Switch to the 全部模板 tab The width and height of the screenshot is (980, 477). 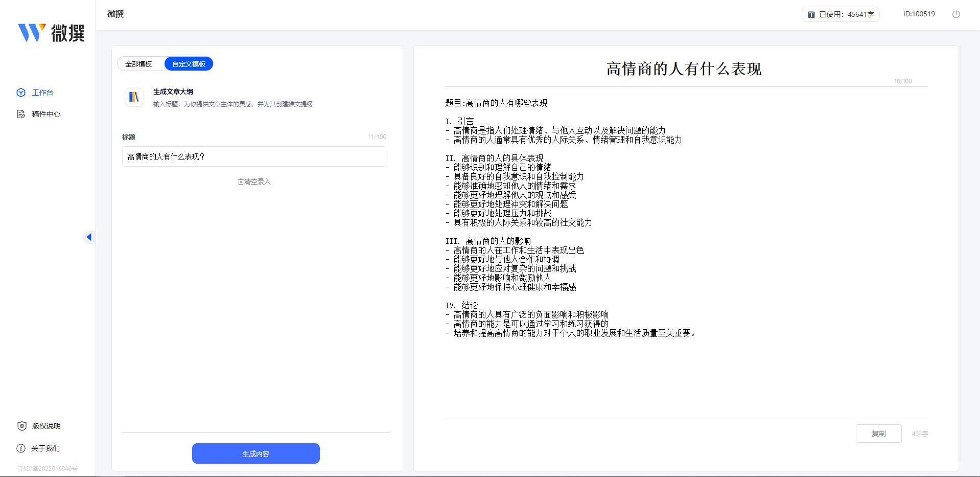pos(138,63)
